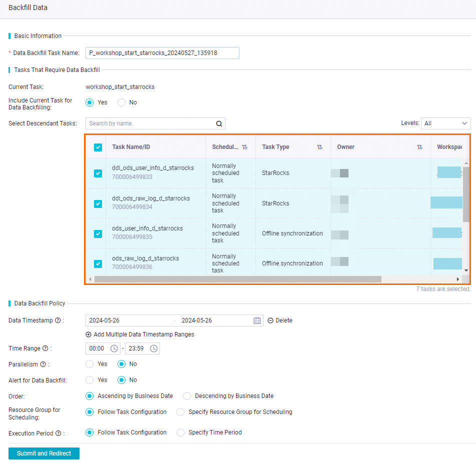Click Submit and Redirect button
This screenshot has height=463, width=476.
(44, 453)
